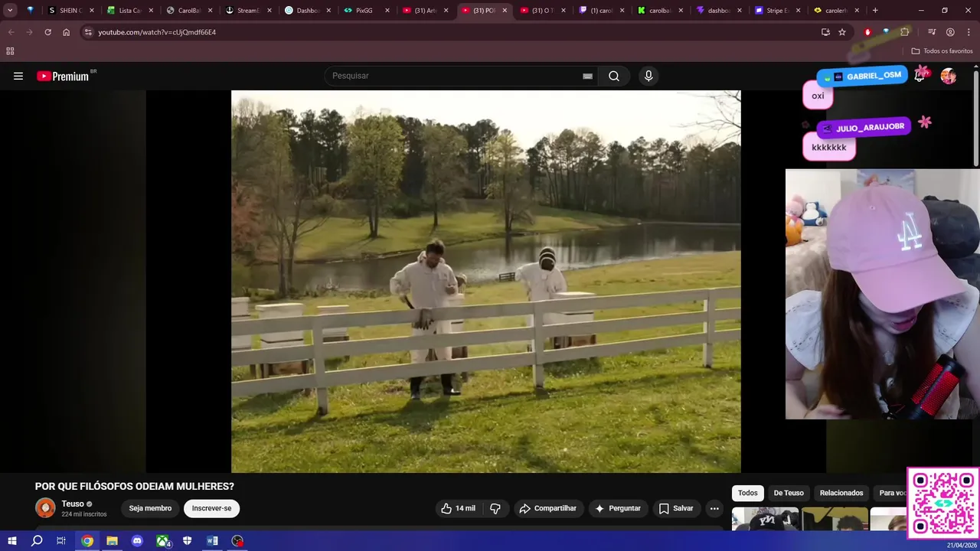The image size is (980, 551).
Task: Open Discord from the taskbar
Action: [137, 541]
